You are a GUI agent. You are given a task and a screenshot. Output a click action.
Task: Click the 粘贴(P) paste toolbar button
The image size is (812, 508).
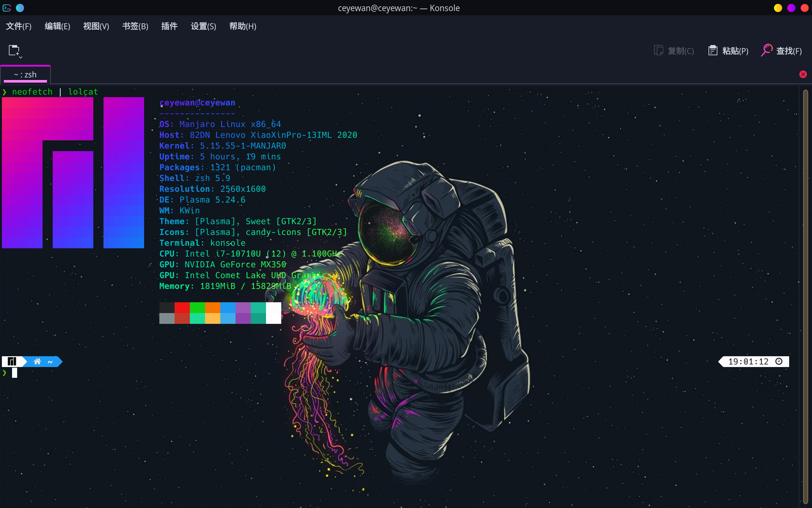[x=729, y=51]
